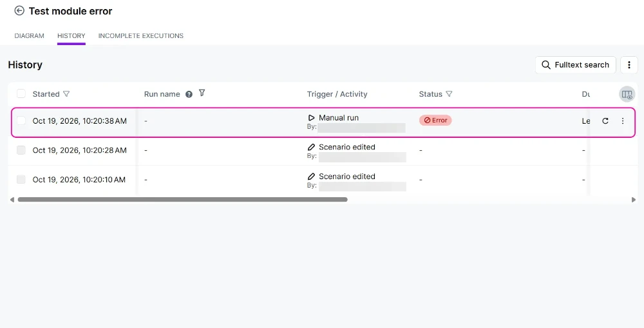
Task: Click the Trigger / Activity column header
Action: 337,94
